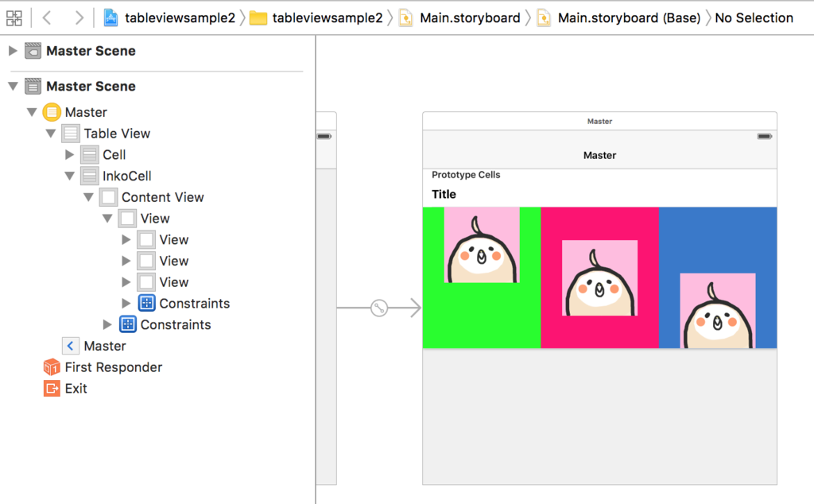This screenshot has width=814, height=504.
Task: Expand the first collapsed Master Scene
Action: (13, 51)
